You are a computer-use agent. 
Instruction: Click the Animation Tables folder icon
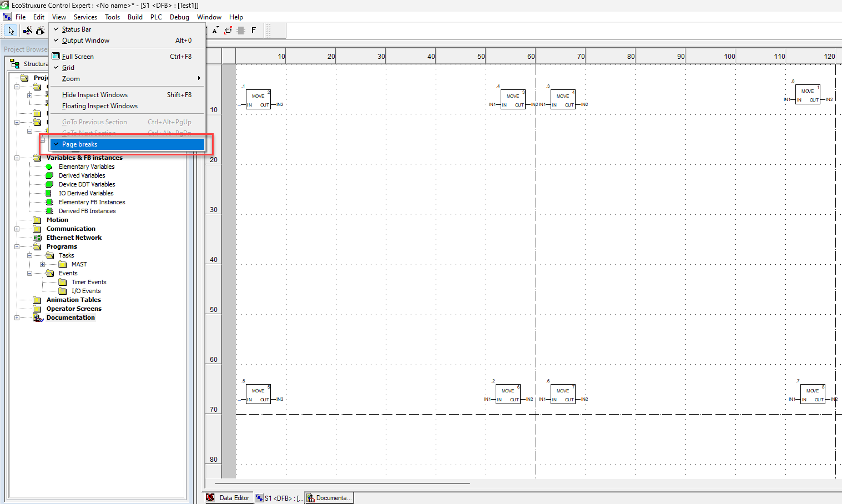coord(37,300)
